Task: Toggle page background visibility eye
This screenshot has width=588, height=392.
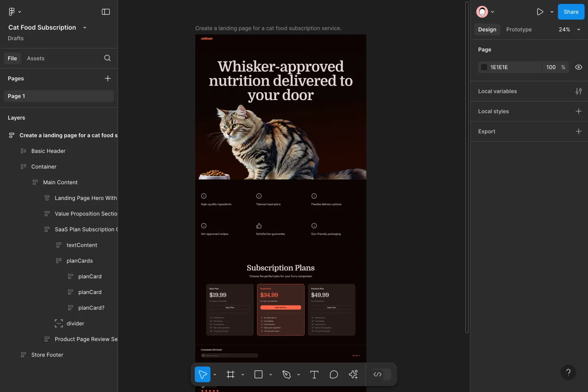Action: (578, 67)
